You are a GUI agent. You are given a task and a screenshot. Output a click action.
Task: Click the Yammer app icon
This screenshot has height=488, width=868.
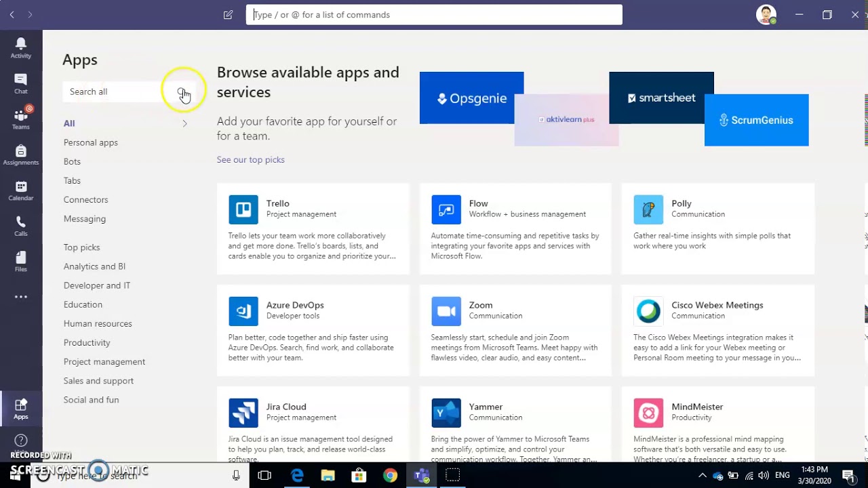(x=446, y=413)
